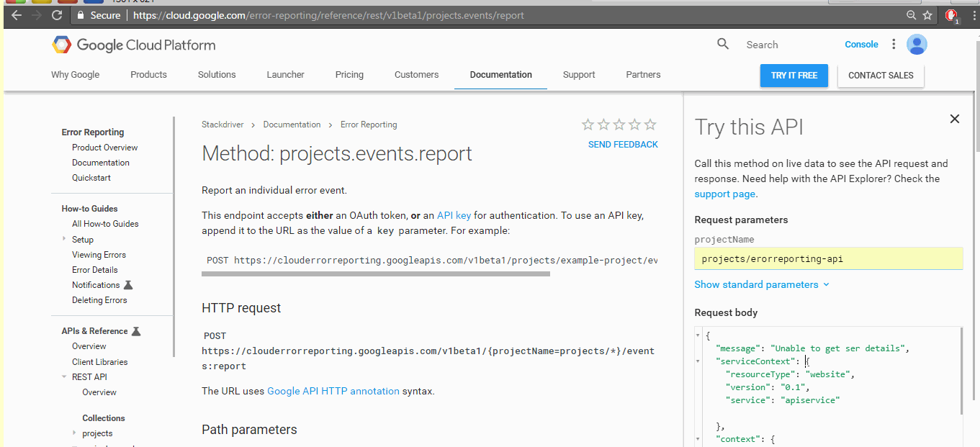
Task: Open the zoom magnifier icon in address bar
Action: click(x=912, y=15)
